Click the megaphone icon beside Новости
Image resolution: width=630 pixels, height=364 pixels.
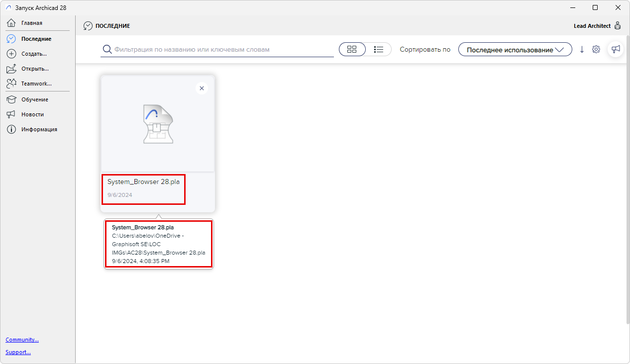(11, 114)
